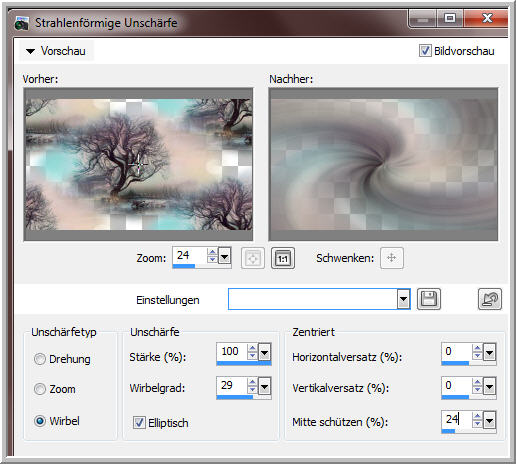Click the 1:1 zoom to 100% icon

[283, 258]
